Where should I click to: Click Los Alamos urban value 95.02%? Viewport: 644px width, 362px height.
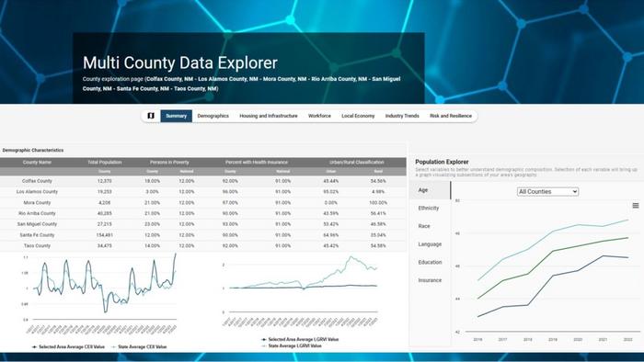(x=330, y=191)
